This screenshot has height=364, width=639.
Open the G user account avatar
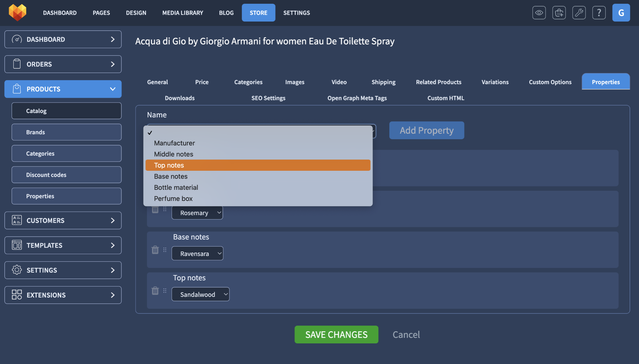[621, 13]
